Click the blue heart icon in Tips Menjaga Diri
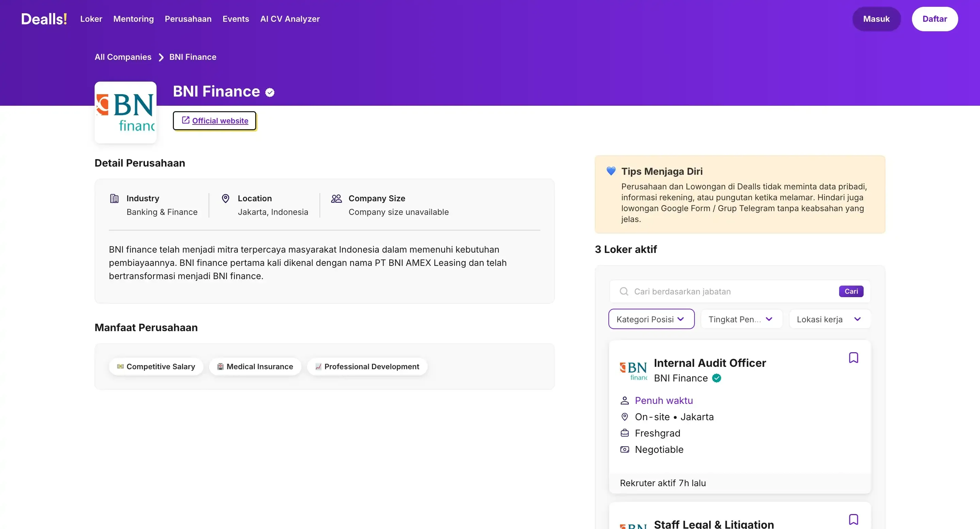 pos(611,171)
